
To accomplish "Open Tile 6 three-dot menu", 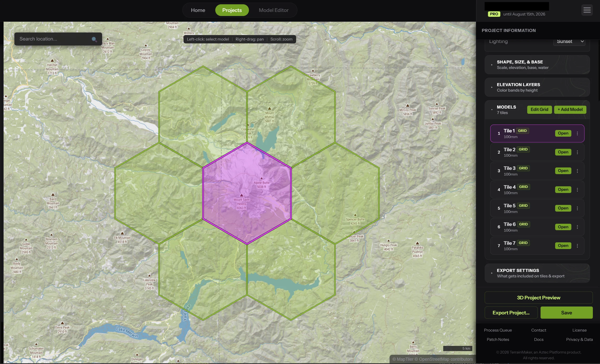I will coord(577,227).
